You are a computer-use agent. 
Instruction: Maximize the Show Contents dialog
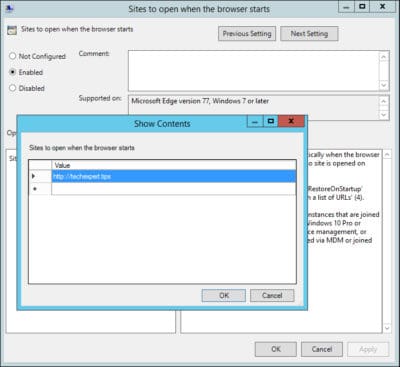pyautogui.click(x=271, y=121)
